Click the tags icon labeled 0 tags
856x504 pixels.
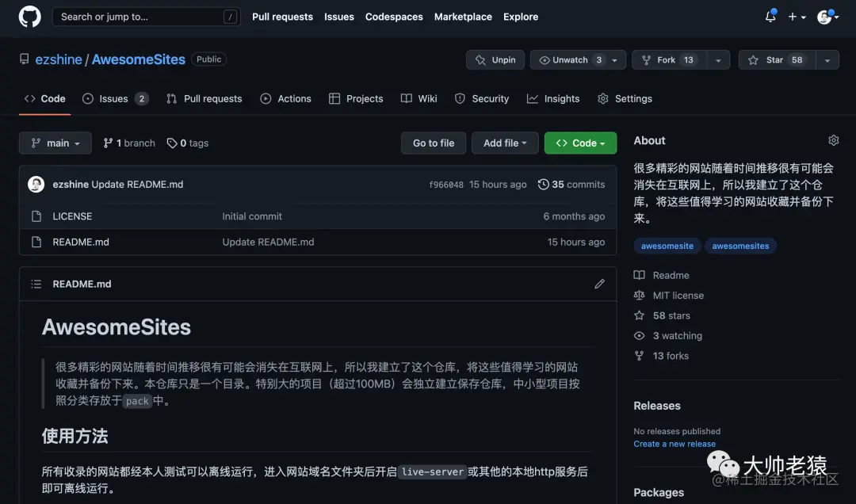point(172,143)
